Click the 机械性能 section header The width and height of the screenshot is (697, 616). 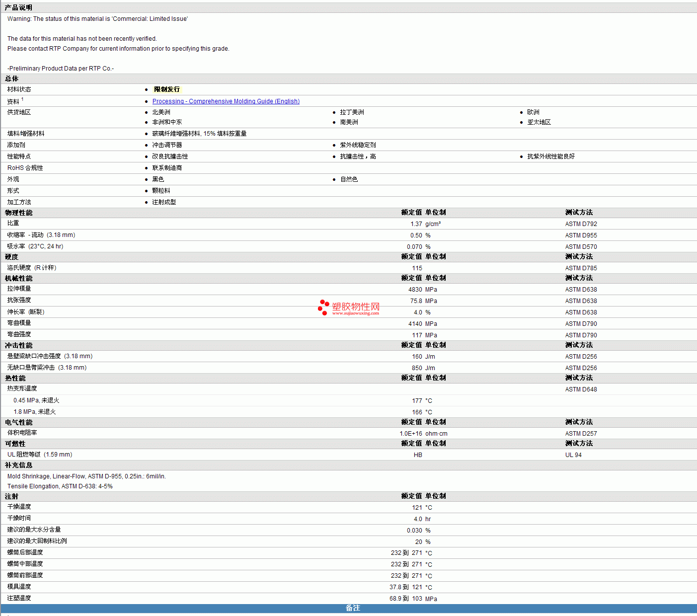click(x=18, y=278)
